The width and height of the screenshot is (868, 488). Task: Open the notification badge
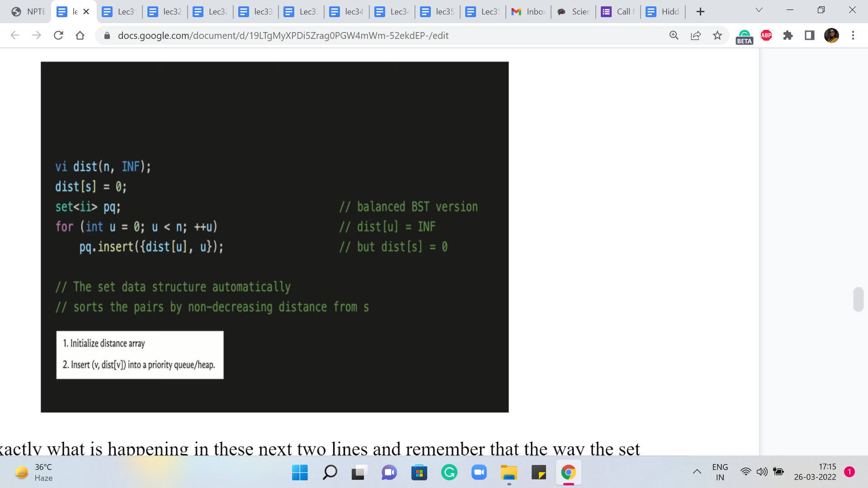(849, 472)
